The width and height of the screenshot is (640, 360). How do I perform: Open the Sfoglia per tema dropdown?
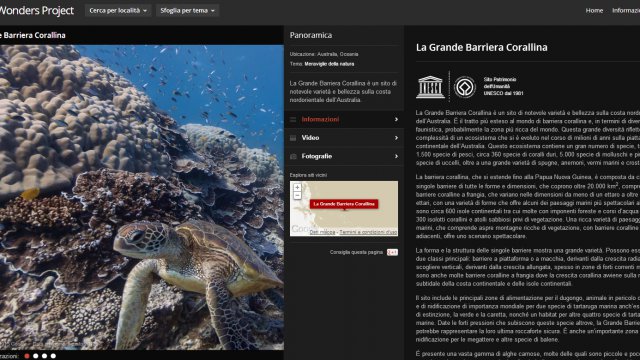click(x=187, y=11)
